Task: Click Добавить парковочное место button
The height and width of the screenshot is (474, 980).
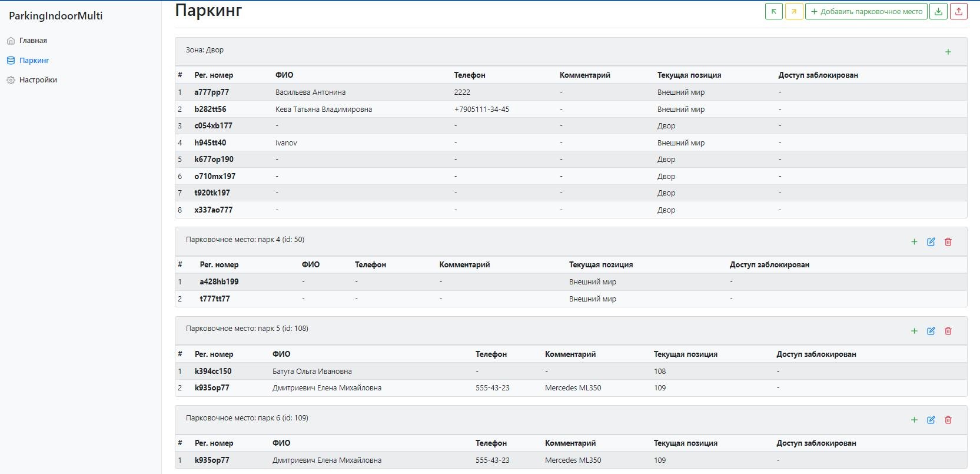Action: click(866, 11)
